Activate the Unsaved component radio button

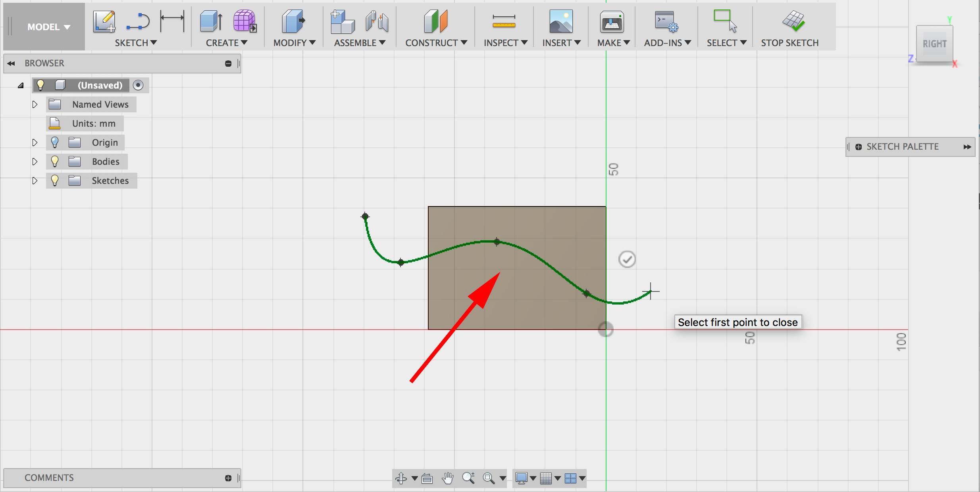138,85
